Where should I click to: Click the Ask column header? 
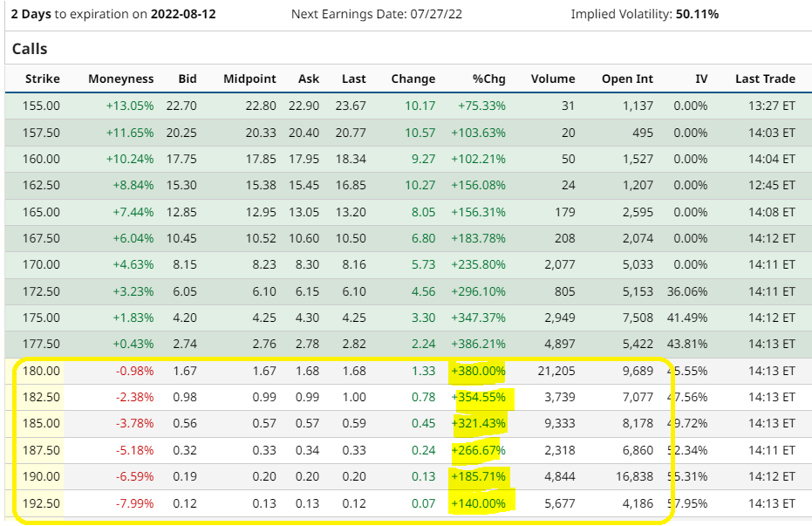pyautogui.click(x=309, y=79)
